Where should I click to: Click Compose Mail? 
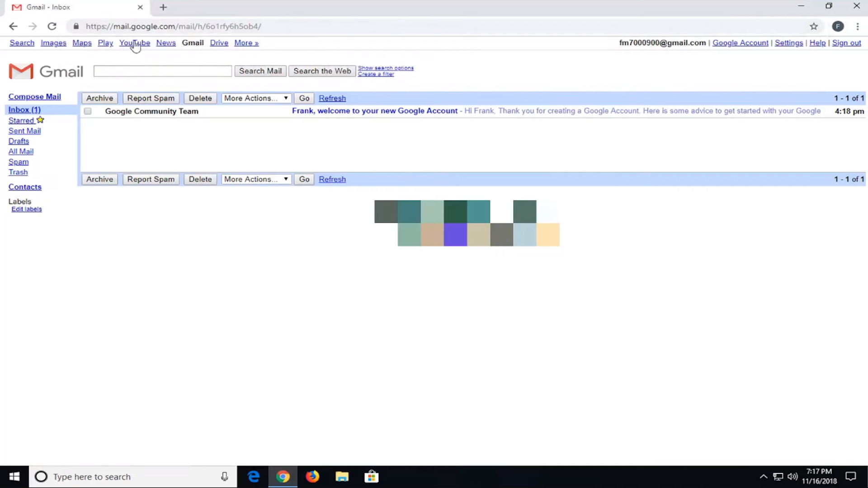[34, 96]
